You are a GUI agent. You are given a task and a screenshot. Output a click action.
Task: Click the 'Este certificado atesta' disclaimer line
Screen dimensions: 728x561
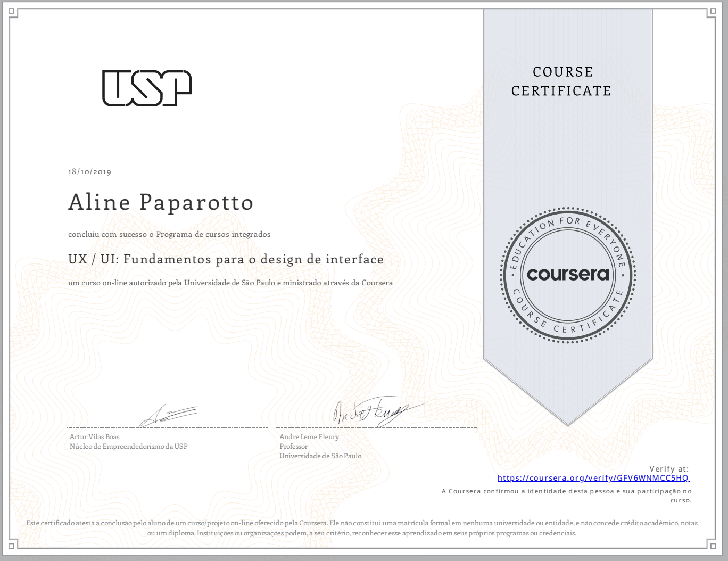[x=362, y=528]
